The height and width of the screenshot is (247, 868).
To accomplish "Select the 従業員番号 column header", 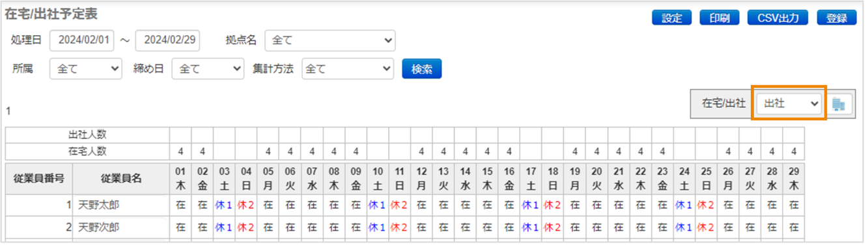I will [39, 179].
